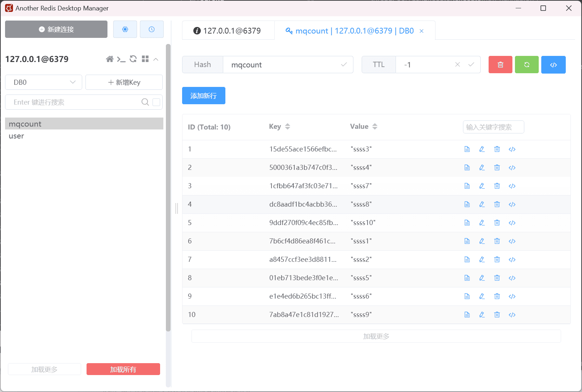Image resolution: width=582 pixels, height=392 pixels.
Task: Copy command for row ssss10
Action: coord(512,223)
